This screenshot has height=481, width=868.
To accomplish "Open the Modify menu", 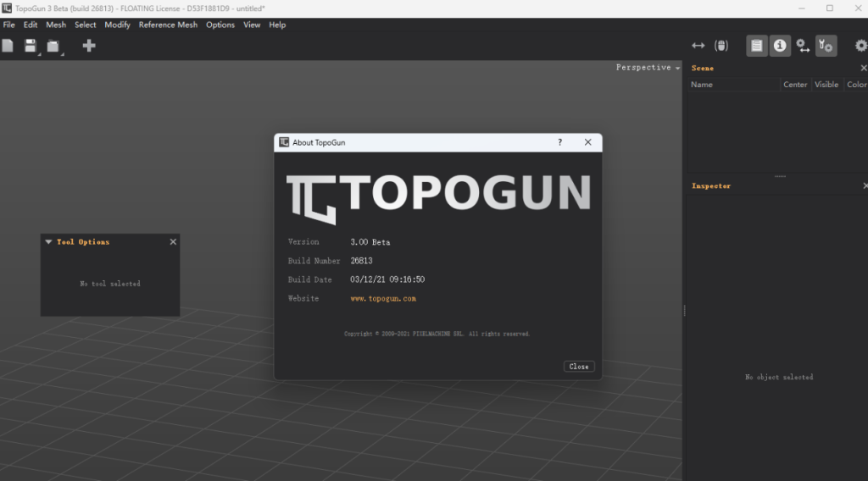I will tap(117, 25).
